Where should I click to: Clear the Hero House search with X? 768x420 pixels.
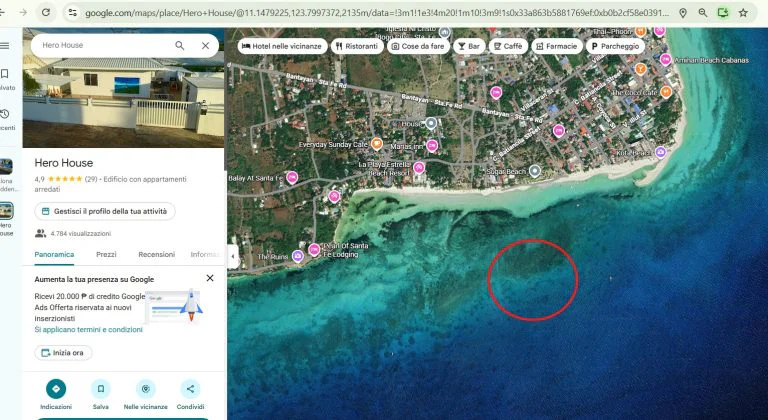coord(205,46)
